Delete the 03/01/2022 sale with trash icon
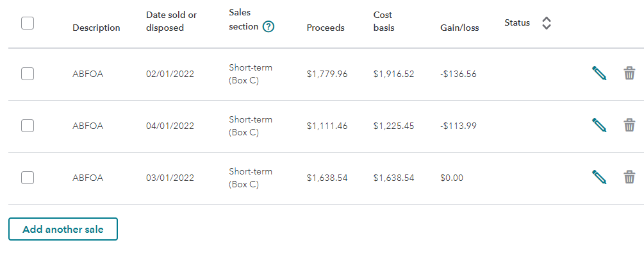 (x=629, y=177)
